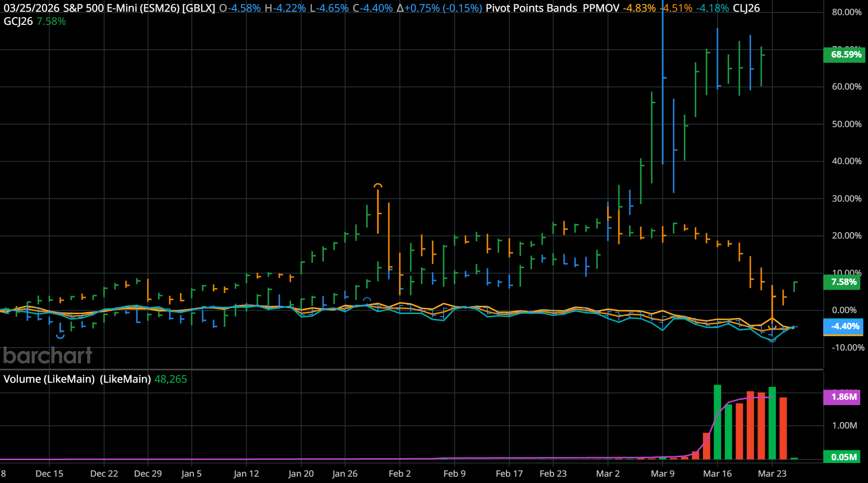This screenshot has height=483, width=868.
Task: Click the high value H-4.22% in header
Action: click(285, 8)
